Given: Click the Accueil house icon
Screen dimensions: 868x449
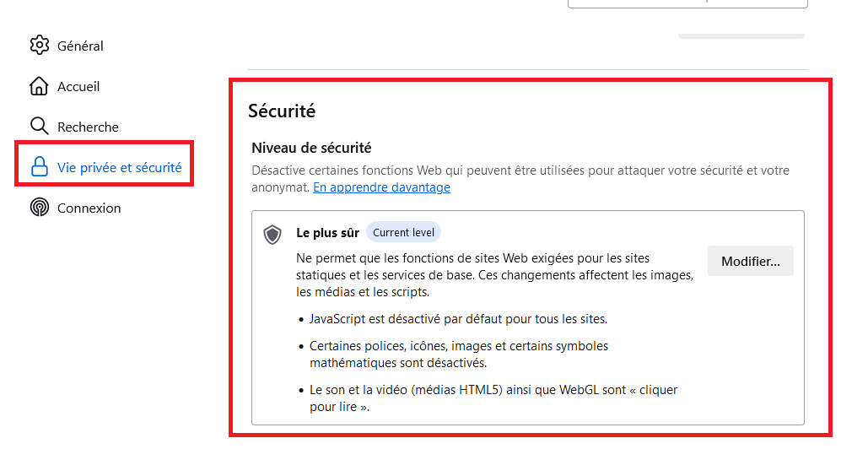Looking at the screenshot, I should click(x=39, y=86).
